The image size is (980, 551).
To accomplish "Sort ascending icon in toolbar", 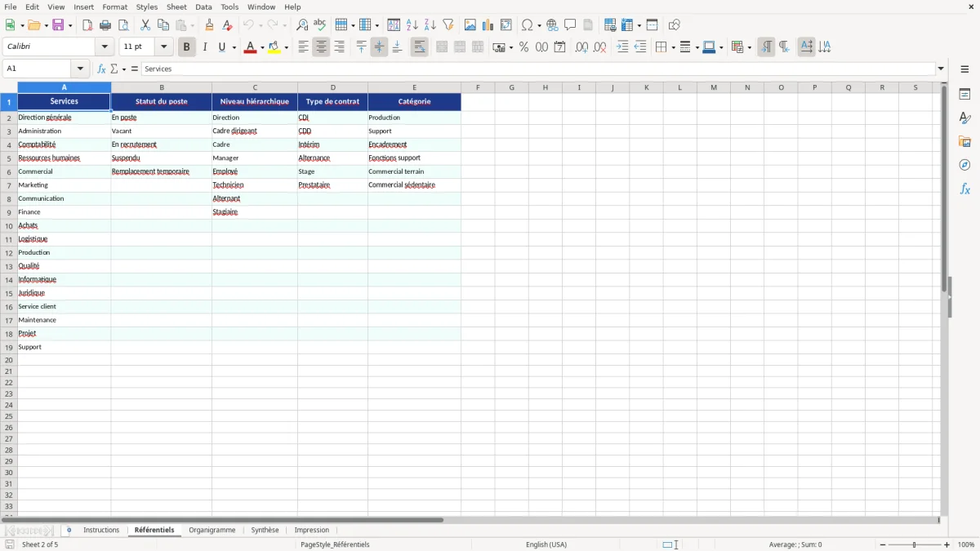I will click(412, 25).
